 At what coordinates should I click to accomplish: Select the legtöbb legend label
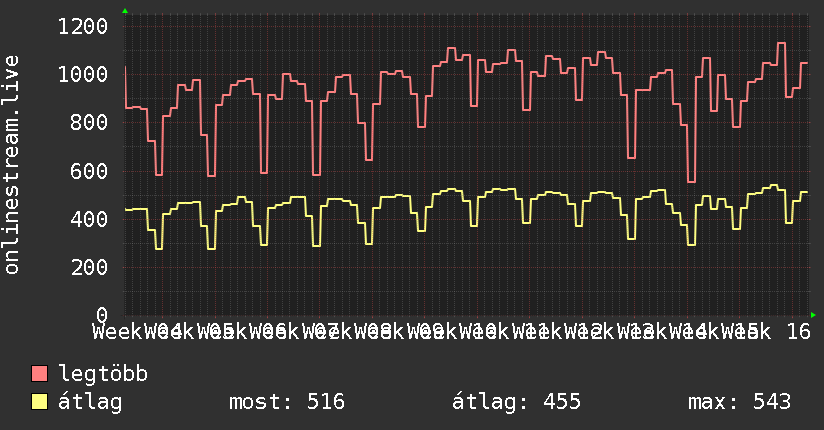pos(103,373)
